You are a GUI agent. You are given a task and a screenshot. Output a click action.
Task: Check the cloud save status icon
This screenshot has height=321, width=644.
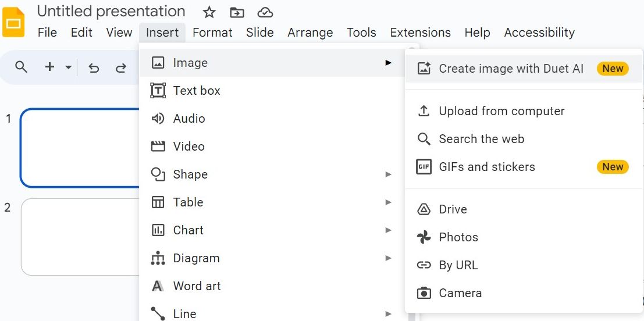[265, 12]
